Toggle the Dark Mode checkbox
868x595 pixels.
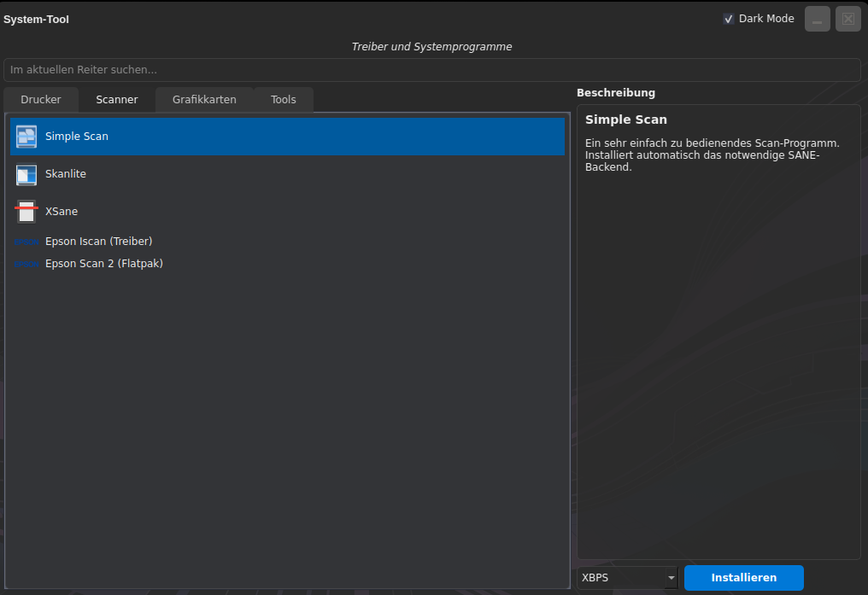coord(729,19)
